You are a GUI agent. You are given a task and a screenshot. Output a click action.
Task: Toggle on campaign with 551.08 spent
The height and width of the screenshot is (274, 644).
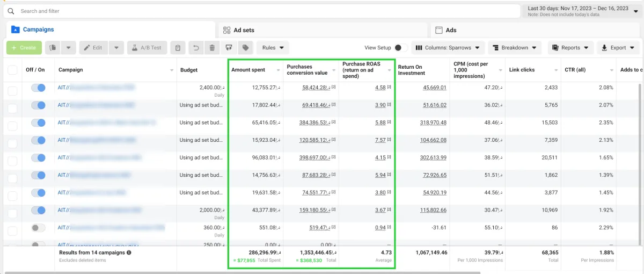pos(38,228)
